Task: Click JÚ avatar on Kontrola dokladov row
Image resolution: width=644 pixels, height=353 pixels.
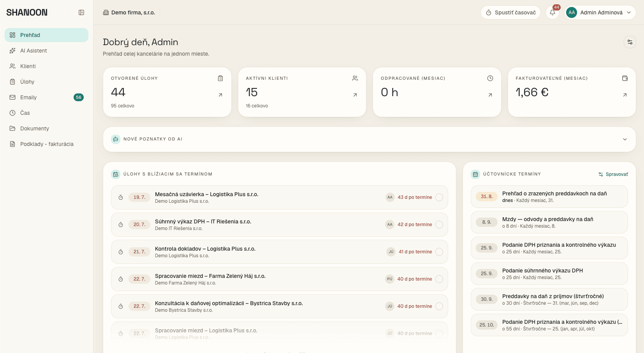Action: (391, 252)
